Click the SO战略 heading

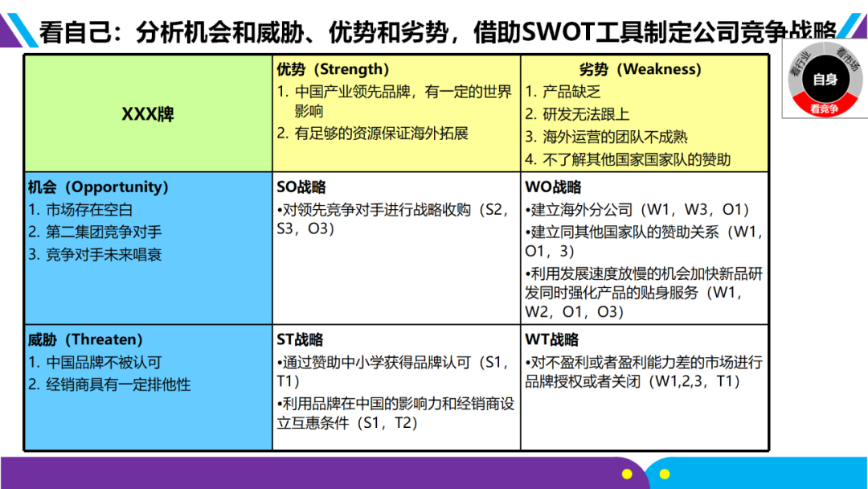pos(301,187)
